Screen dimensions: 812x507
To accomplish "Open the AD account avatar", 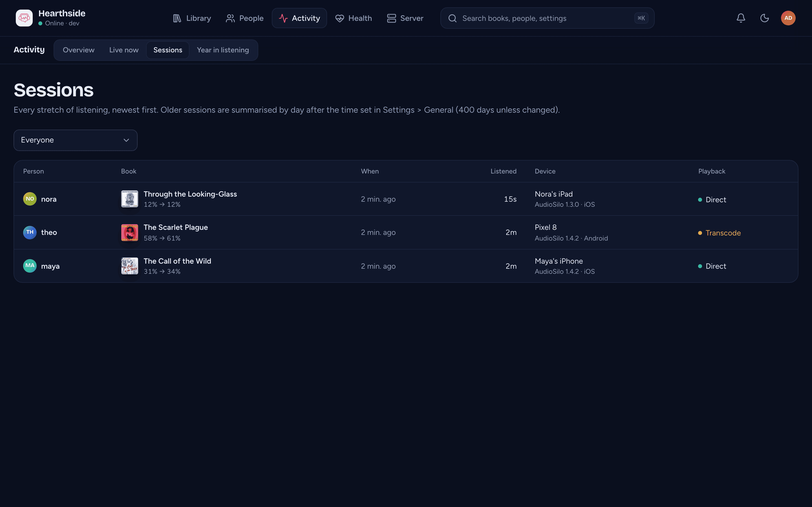I will pos(788,18).
